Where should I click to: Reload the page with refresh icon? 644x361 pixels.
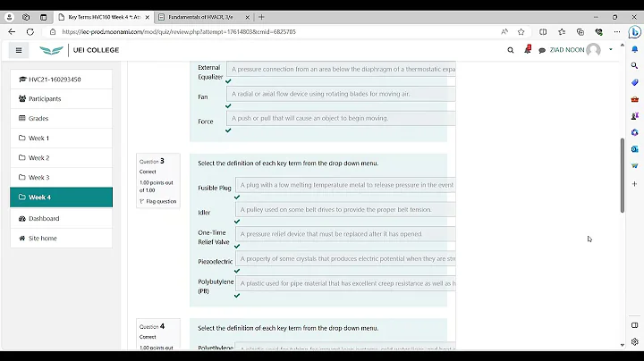tap(30, 31)
